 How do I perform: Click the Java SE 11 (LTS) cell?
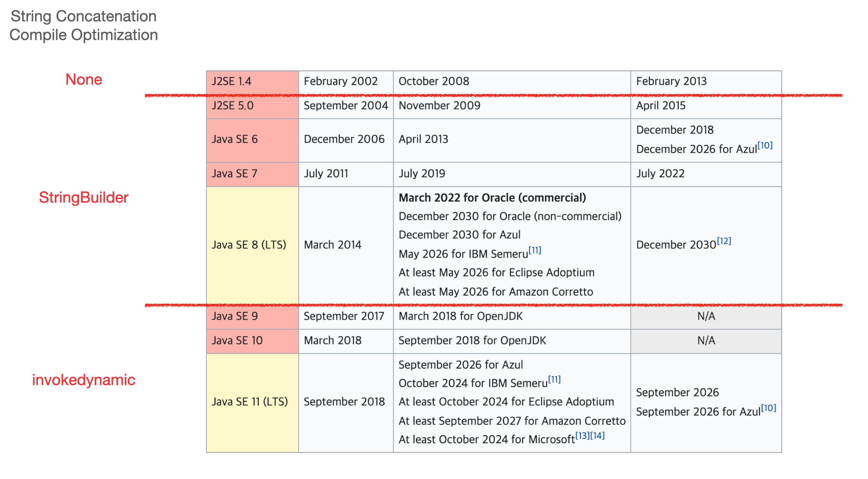point(250,402)
